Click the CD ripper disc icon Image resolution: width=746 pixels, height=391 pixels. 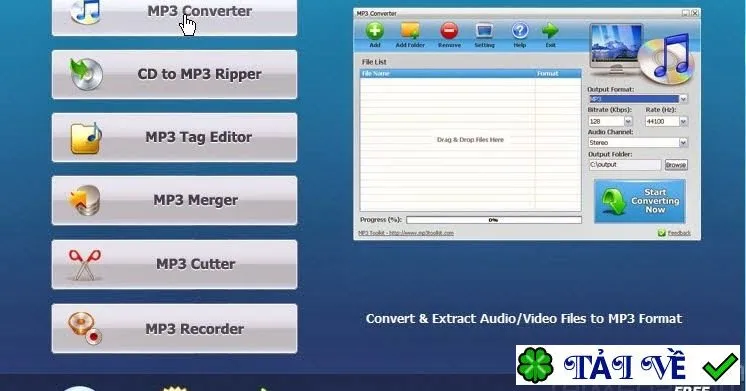[86, 74]
